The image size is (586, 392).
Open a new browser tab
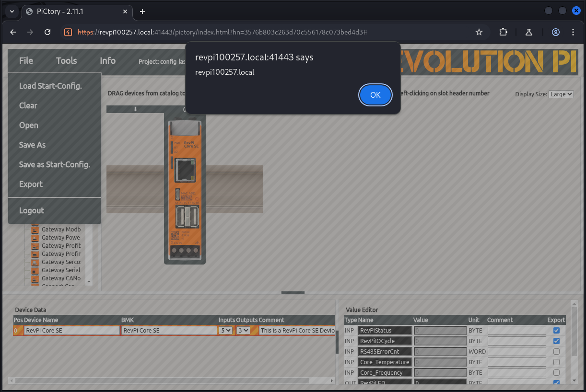pos(142,12)
